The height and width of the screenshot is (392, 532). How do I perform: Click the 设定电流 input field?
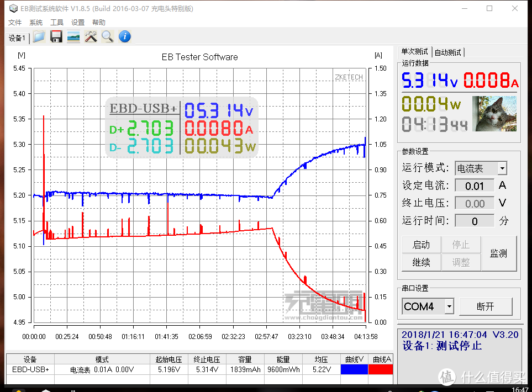pyautogui.click(x=474, y=186)
